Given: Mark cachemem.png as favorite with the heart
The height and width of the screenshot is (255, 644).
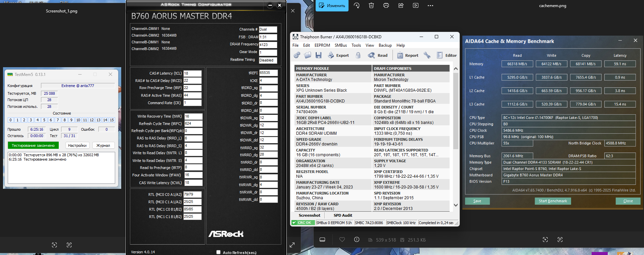Looking at the screenshot, I should click(x=342, y=240).
